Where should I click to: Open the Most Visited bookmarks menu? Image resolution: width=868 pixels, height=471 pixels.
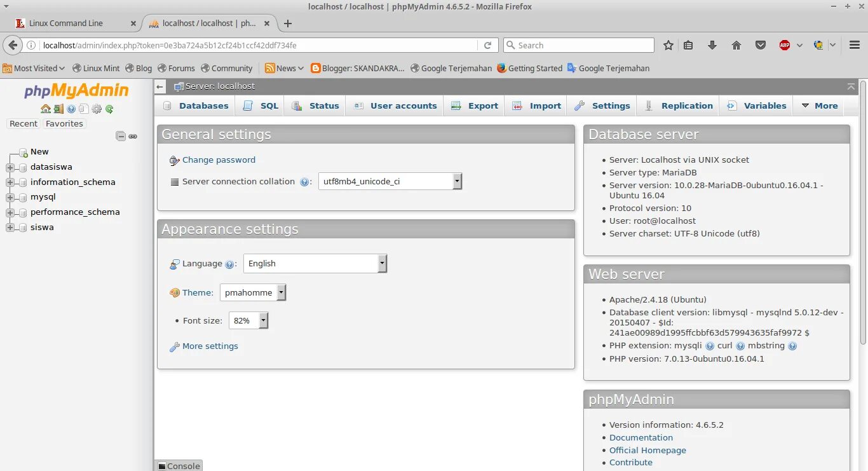point(34,68)
